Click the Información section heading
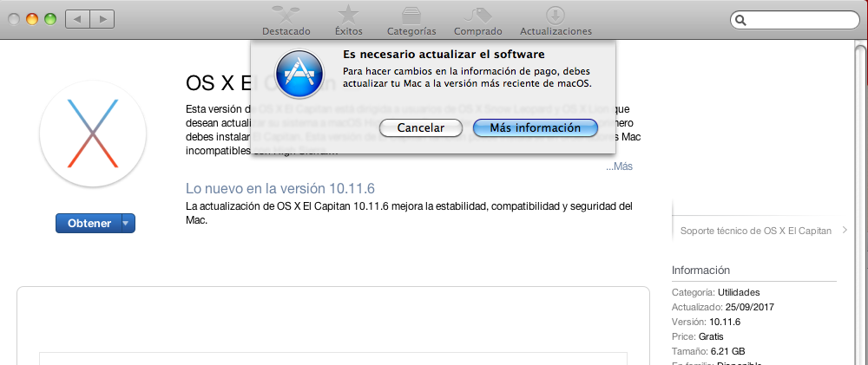Screen dimensions: 868x365 [700, 270]
